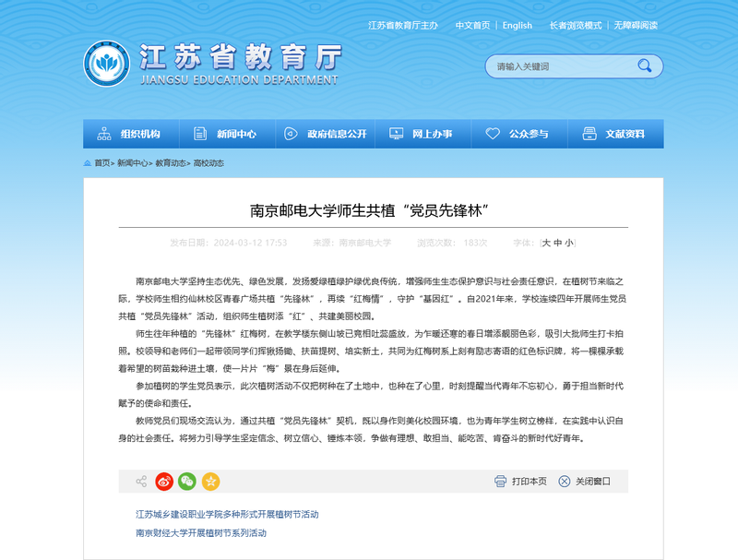Switch to the English site version
Image resolution: width=738 pixels, height=560 pixels.
click(517, 25)
